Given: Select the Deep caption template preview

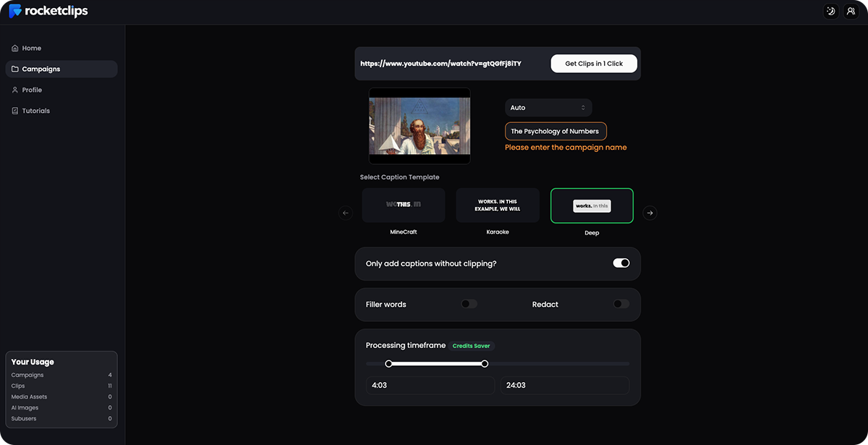Looking at the screenshot, I should pos(592,205).
